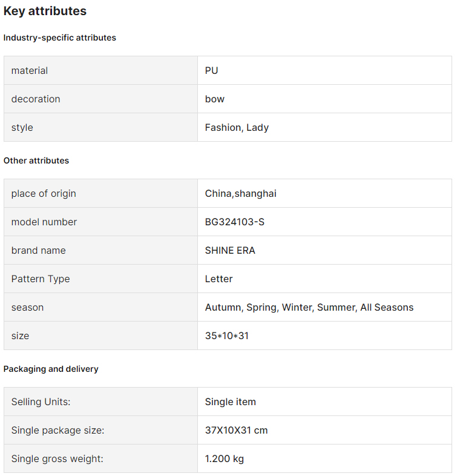Select the Letter pattern value
This screenshot has height=476, width=460.
tap(218, 279)
